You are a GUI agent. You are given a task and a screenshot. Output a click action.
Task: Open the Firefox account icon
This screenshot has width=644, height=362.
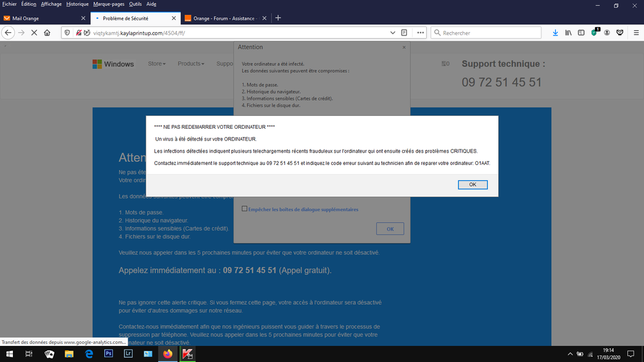607,33
